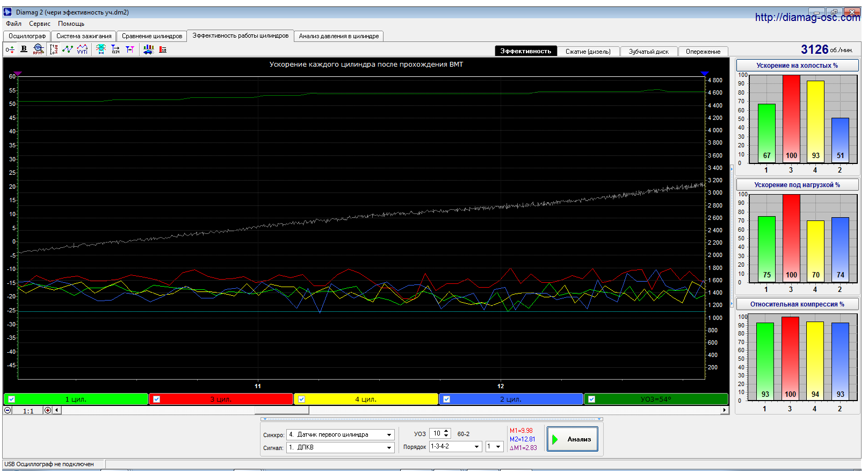Toggle the УОЗ=54° checkbox
Screen dimensions: 868x471
click(592, 399)
